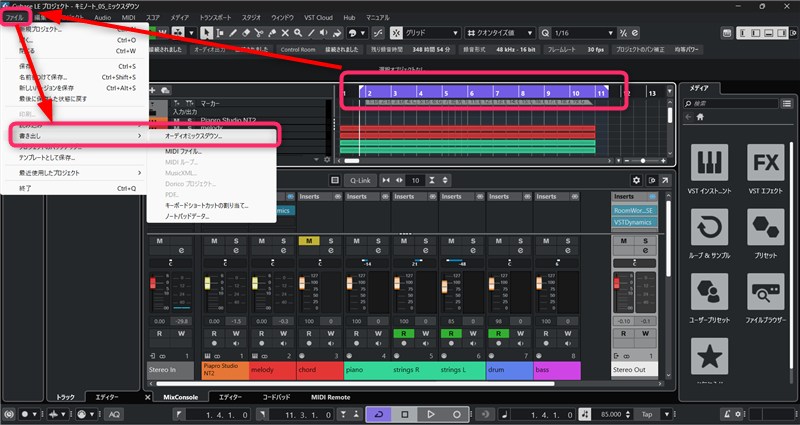The height and width of the screenshot is (425, 800).
Task: Click the ruler at bar 9
Action: pos(548,93)
